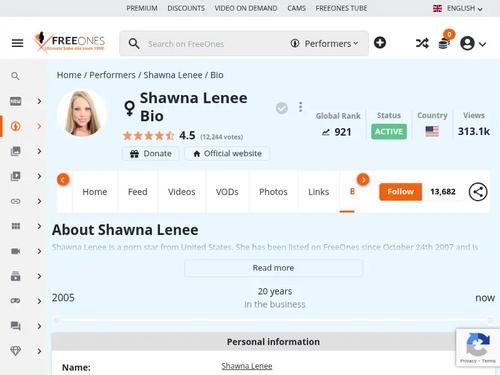Viewport: 500px width, 375px height.
Task: Click the sidebar camera cams icon
Action: [x=15, y=251]
